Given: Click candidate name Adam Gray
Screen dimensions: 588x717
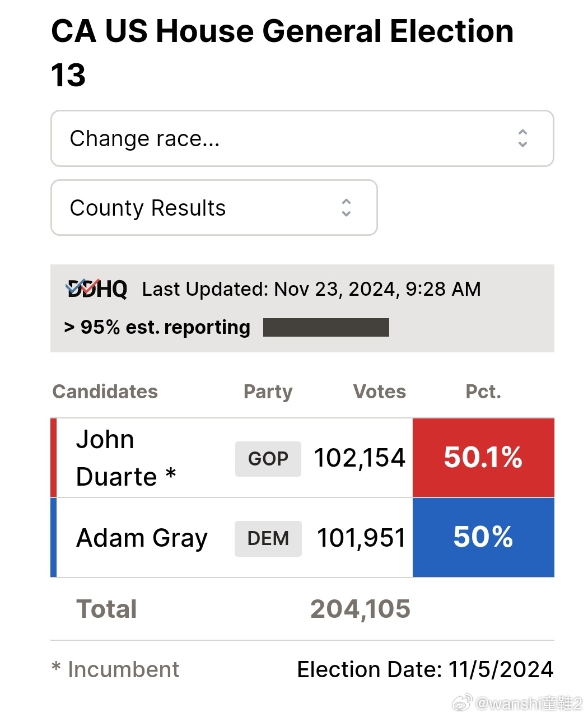Looking at the screenshot, I should click(142, 538).
